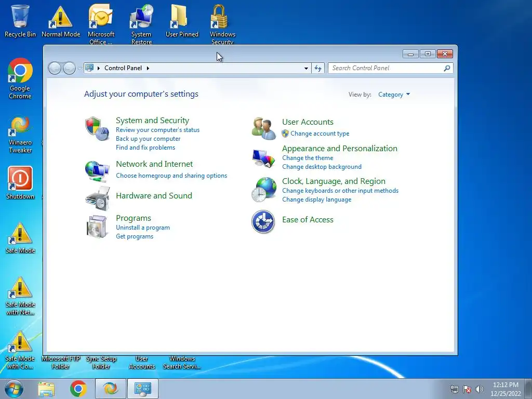Open Hardware and Sound category
This screenshot has width=532, height=399.
point(154,196)
